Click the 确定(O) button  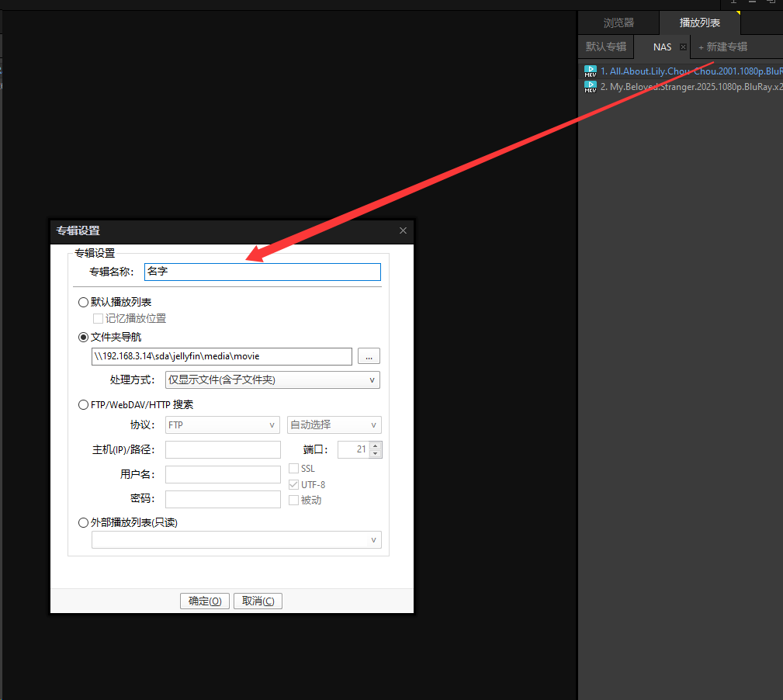(x=205, y=601)
